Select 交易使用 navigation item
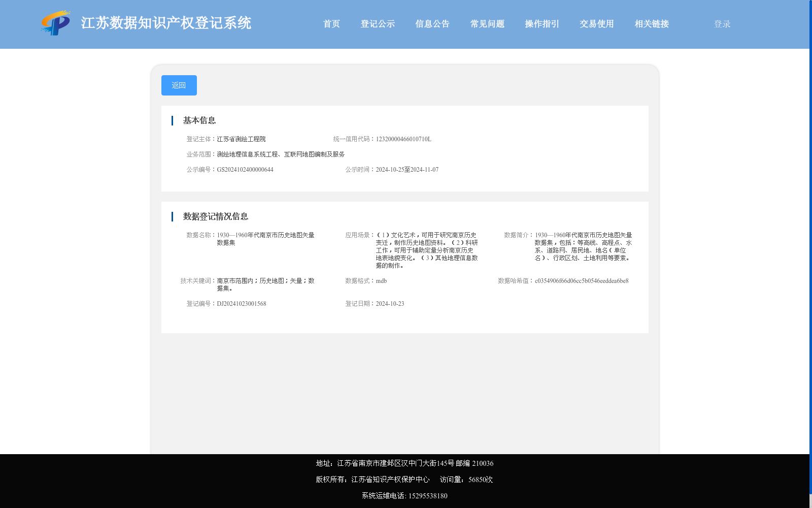812x508 pixels. [x=597, y=24]
